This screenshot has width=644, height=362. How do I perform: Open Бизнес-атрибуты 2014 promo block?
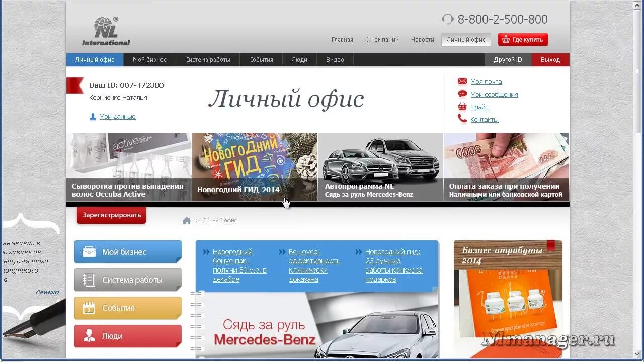(508, 299)
